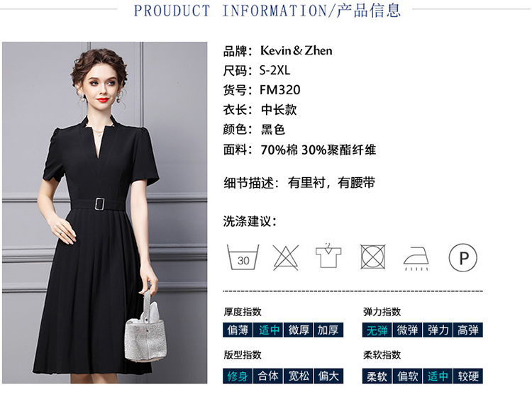Click the 30-degree wash tub icon
This screenshot has width=532, height=404.
(243, 257)
